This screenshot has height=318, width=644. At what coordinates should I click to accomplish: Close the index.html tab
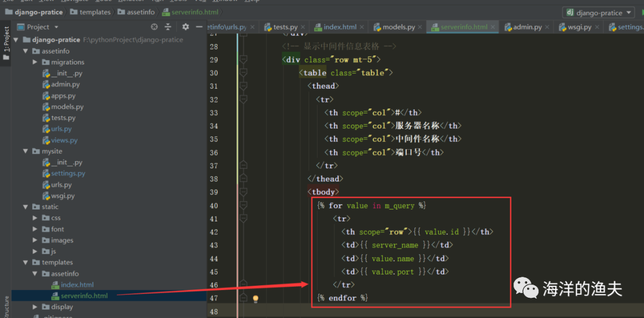(x=363, y=27)
